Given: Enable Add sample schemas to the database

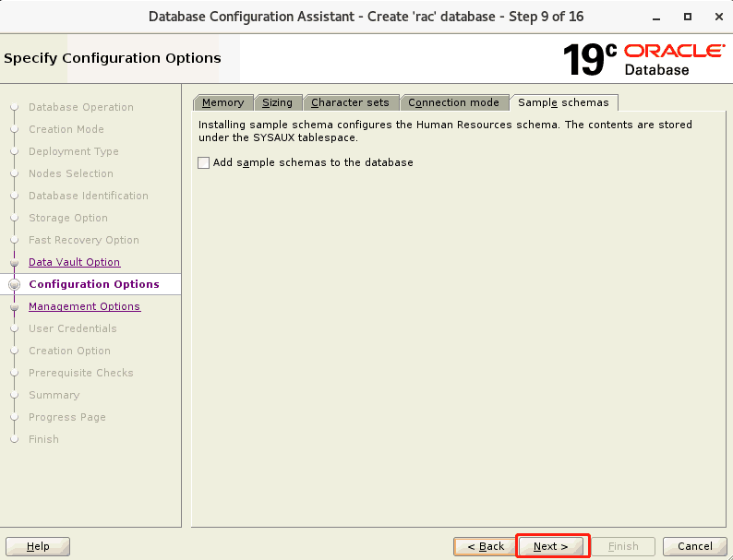Looking at the screenshot, I should pyautogui.click(x=203, y=162).
